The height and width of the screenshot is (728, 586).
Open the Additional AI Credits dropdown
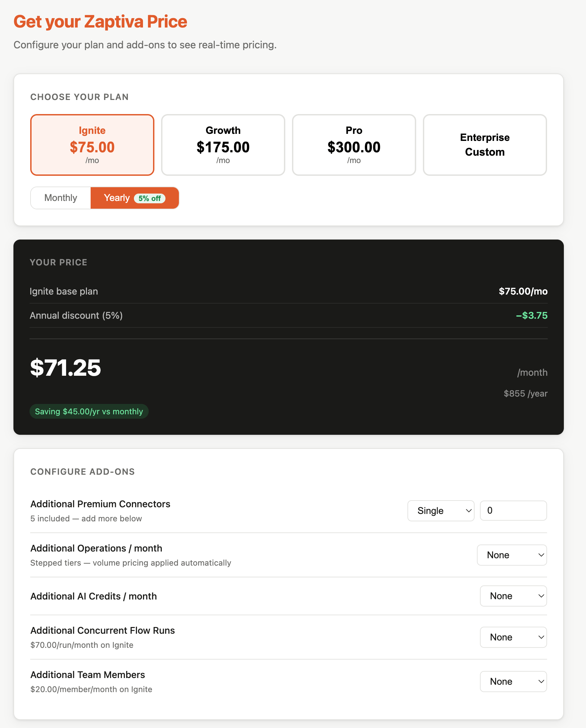tap(513, 596)
